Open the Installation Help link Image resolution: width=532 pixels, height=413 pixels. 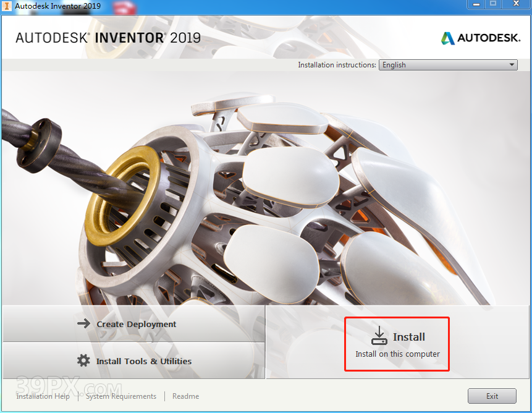tap(43, 396)
